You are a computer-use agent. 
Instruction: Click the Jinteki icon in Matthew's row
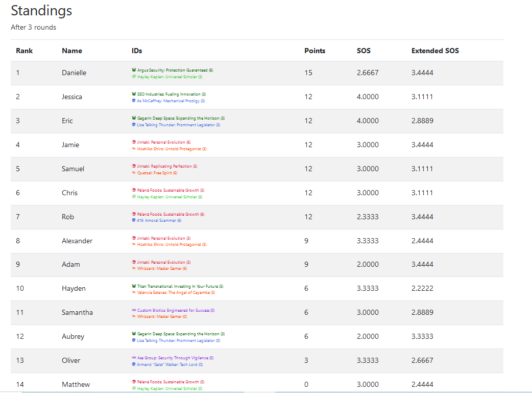pos(134,382)
